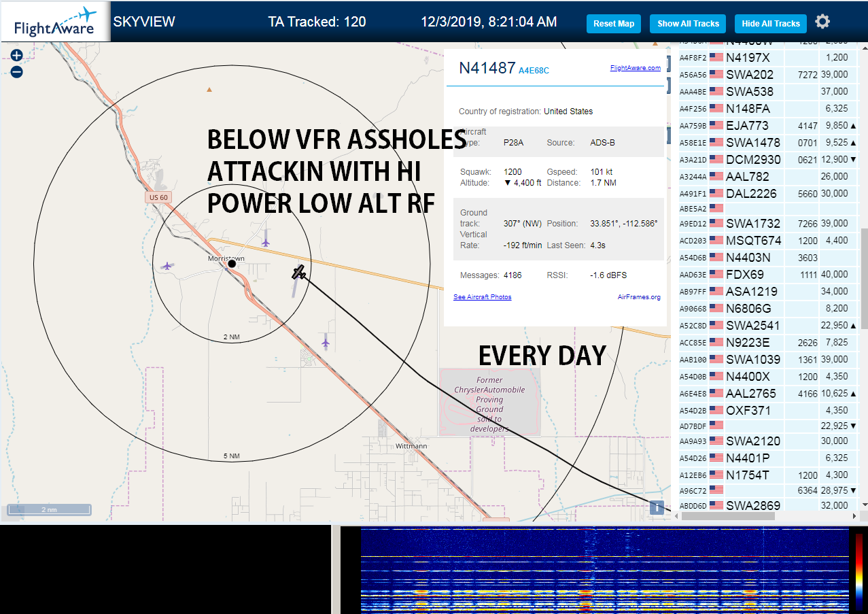Click the SKYVIEW header title
Viewport: 868px width, 614px height.
tap(144, 22)
